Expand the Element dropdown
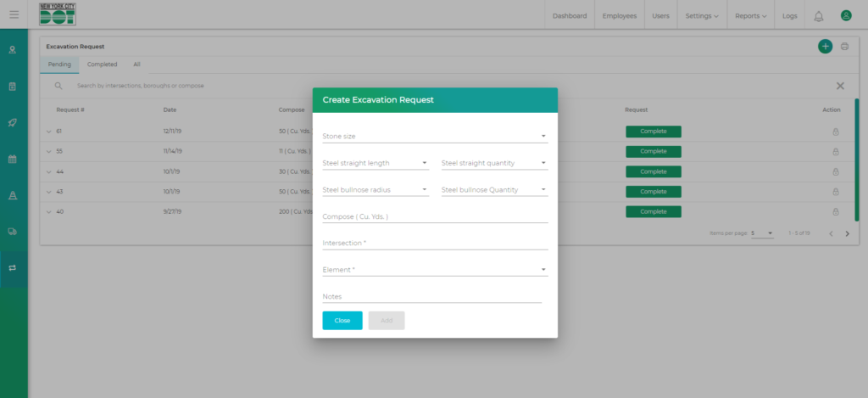 pyautogui.click(x=434, y=270)
